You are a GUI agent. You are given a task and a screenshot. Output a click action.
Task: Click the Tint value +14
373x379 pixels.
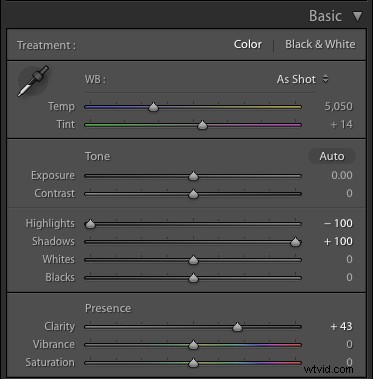click(x=341, y=125)
